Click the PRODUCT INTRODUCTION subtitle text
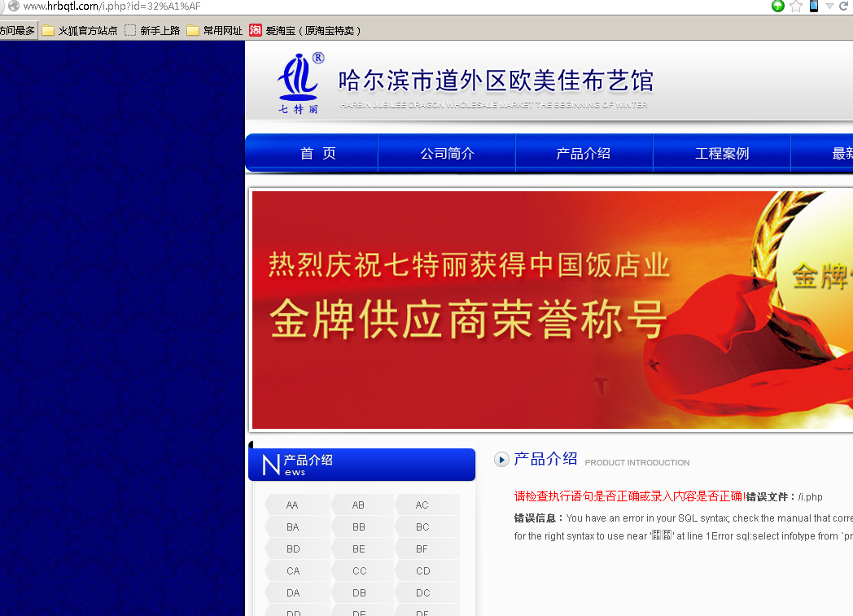This screenshot has height=616, width=853. click(x=637, y=463)
